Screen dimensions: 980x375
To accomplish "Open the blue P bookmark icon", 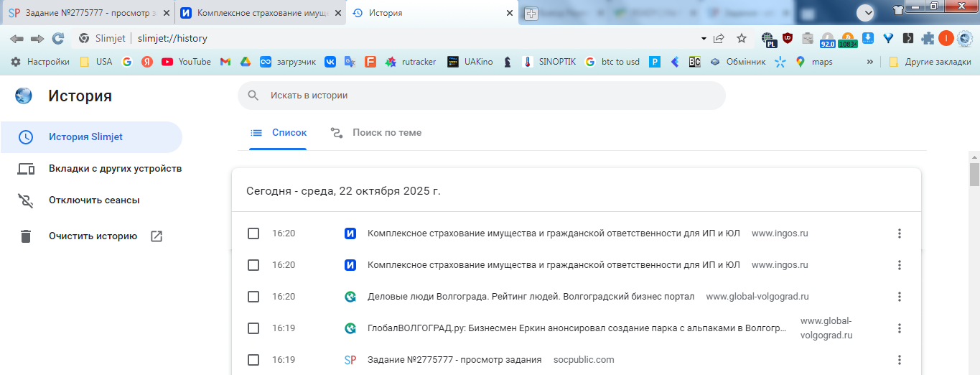I will pos(655,62).
